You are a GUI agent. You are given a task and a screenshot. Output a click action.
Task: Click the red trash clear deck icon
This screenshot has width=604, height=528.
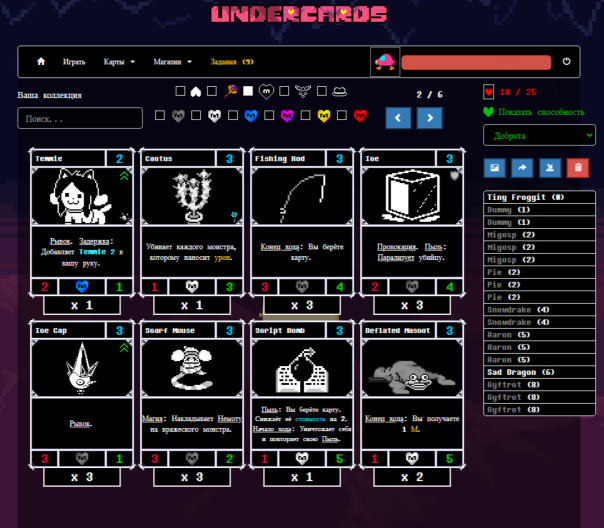point(578,168)
